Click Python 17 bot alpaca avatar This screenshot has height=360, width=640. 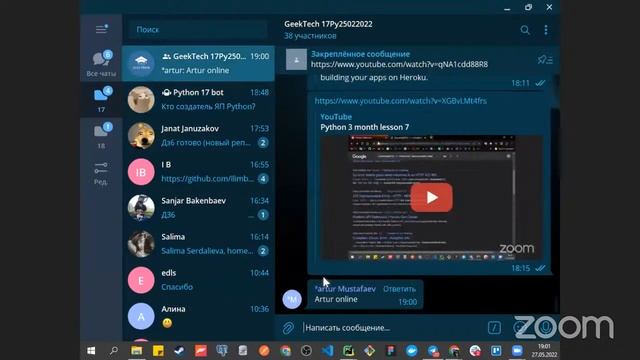point(141,99)
